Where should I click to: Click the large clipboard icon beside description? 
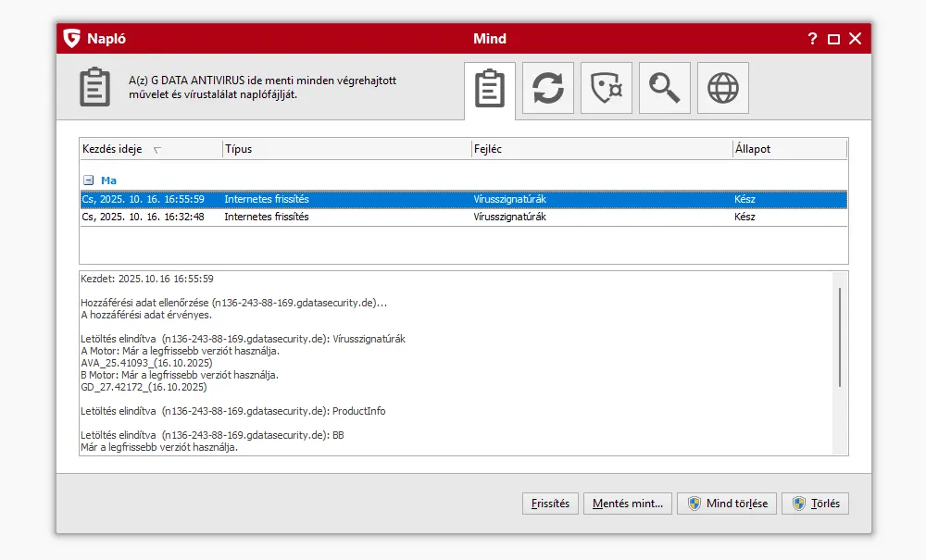94,88
